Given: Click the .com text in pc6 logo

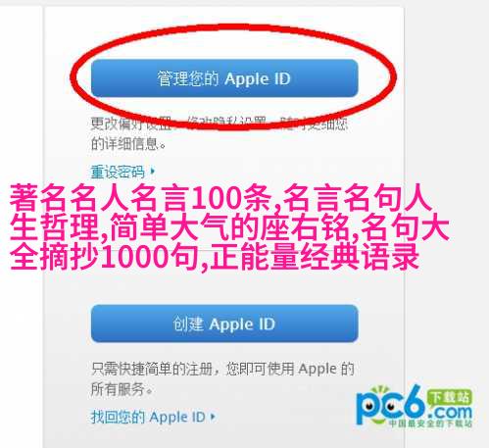Looking at the screenshot, I should (451, 413).
